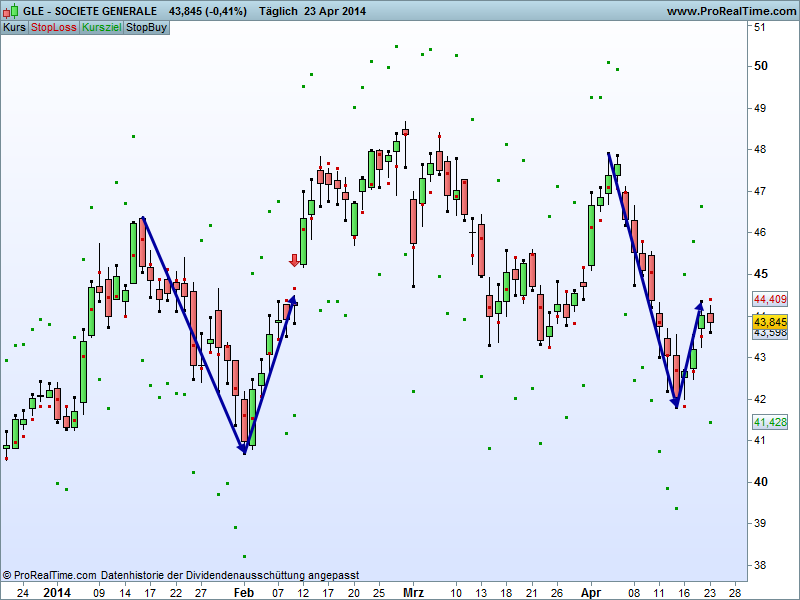Click the yellow 43,845 current price label

click(770, 322)
